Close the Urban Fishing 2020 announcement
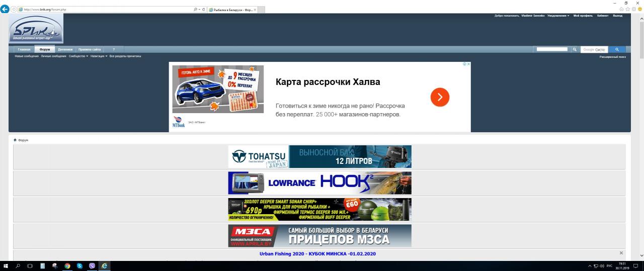This screenshot has width=644, height=271. [x=621, y=253]
